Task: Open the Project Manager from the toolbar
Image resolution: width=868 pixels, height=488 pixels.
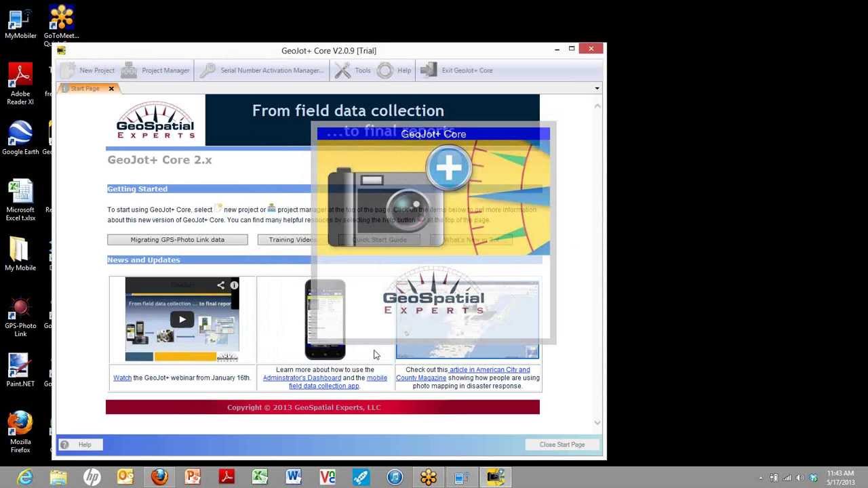Action: 156,70
